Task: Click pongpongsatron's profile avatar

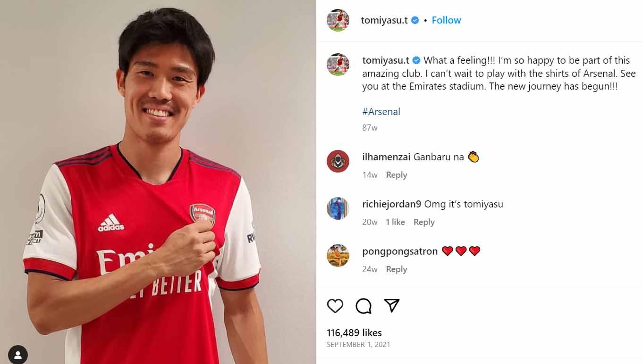Action: (338, 255)
